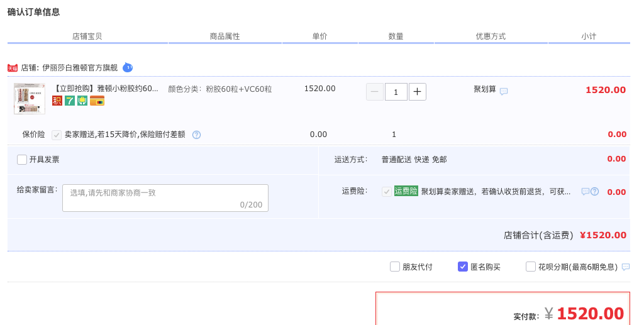Increase quantity with the plus button
This screenshot has width=644, height=325.
tap(418, 92)
